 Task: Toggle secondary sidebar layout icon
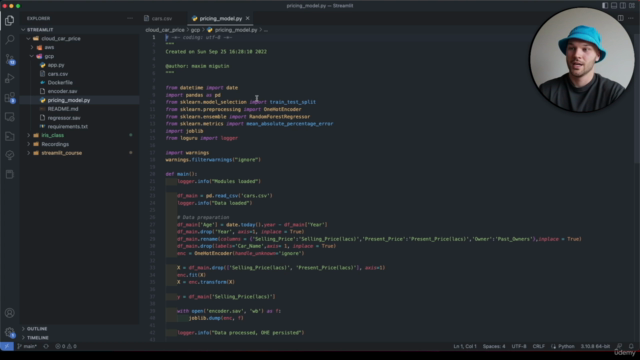tap(623, 6)
